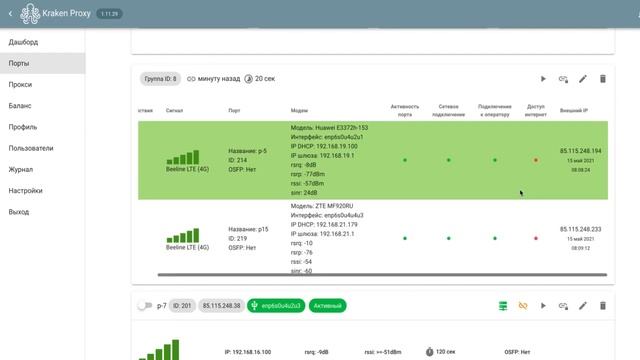Screen dimensions: 640x360
Task: Click the signal bars for port p15
Action: coord(183,236)
